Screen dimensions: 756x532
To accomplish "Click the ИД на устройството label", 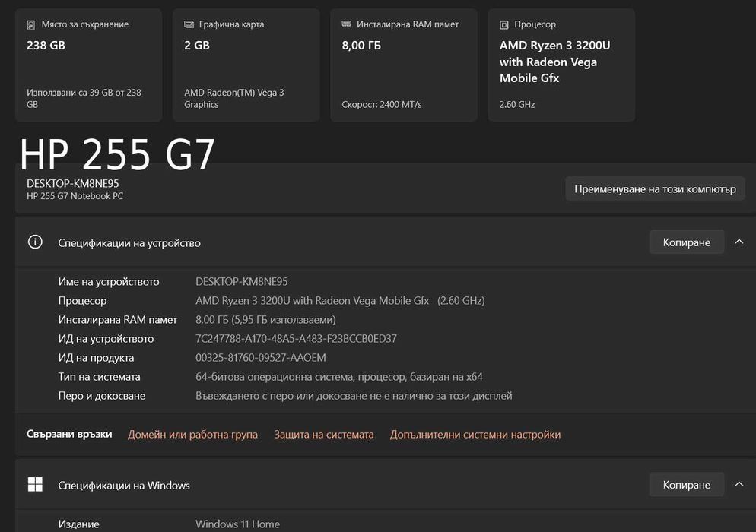I will 106,339.
